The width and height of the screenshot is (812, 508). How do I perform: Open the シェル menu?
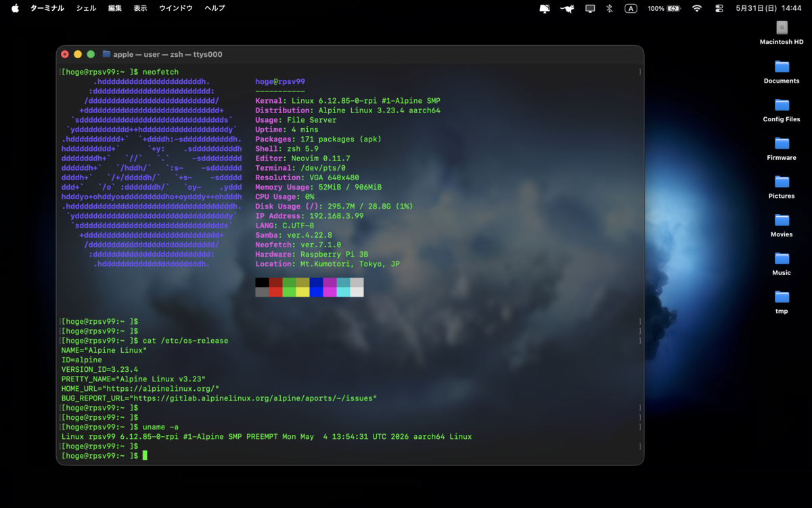click(86, 8)
